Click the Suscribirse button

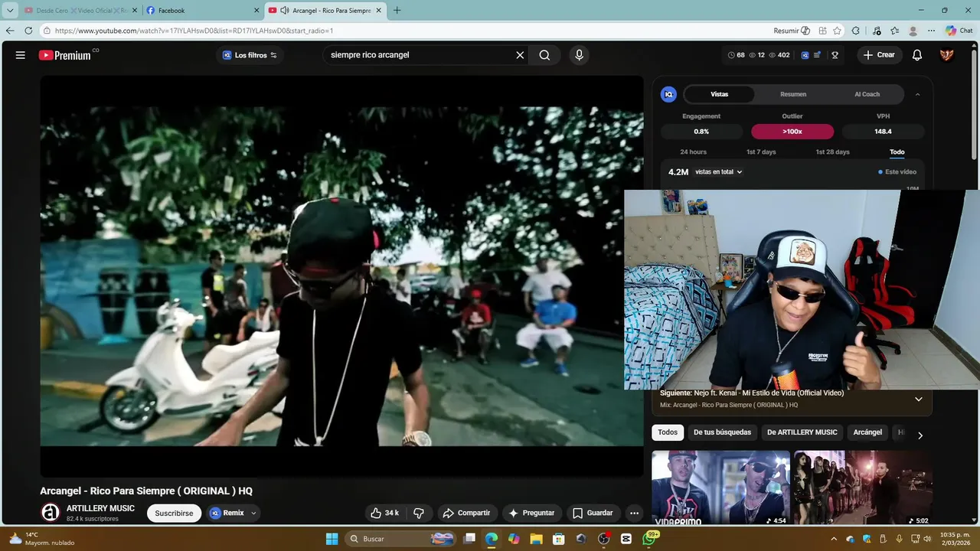pos(174,513)
